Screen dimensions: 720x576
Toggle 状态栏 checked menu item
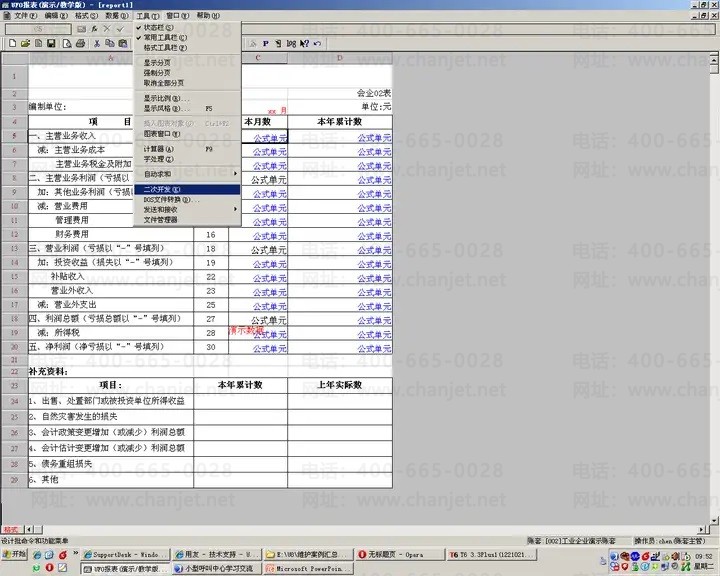[165, 28]
